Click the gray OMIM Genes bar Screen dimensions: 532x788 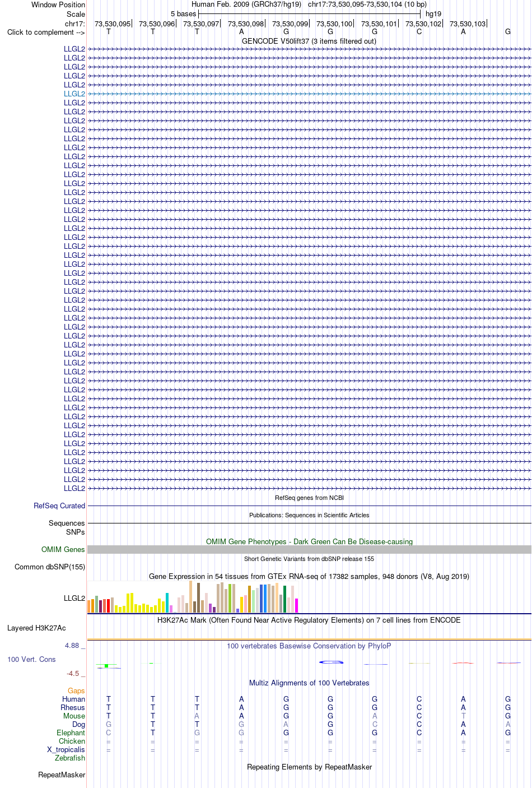click(309, 549)
